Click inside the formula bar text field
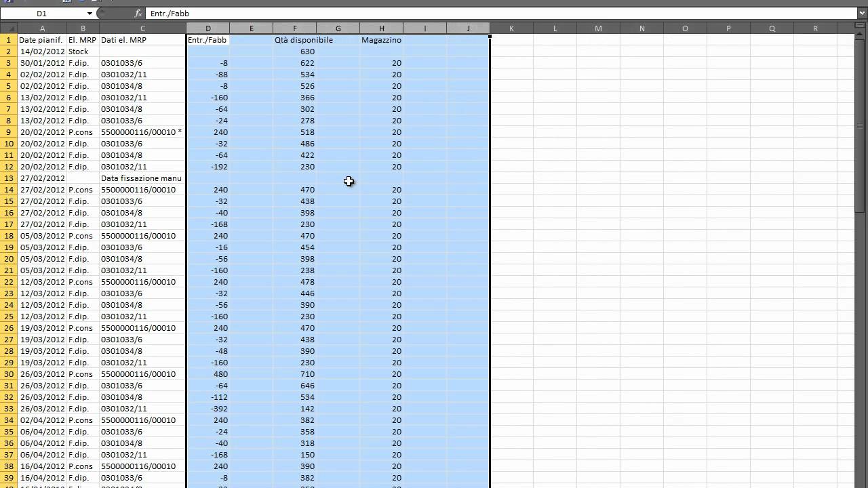Screen dimensions: 868x488 pyautogui.click(x=500, y=14)
